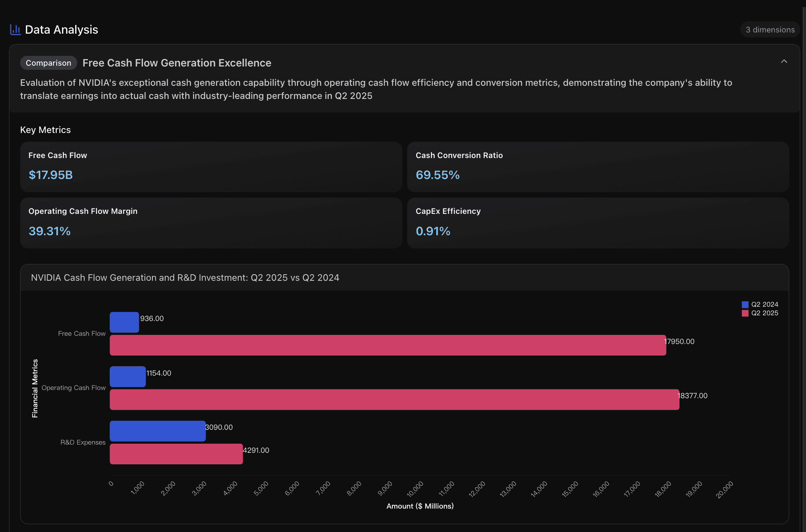Click the Q2 2024 Free Cash Flow bar

(124, 322)
